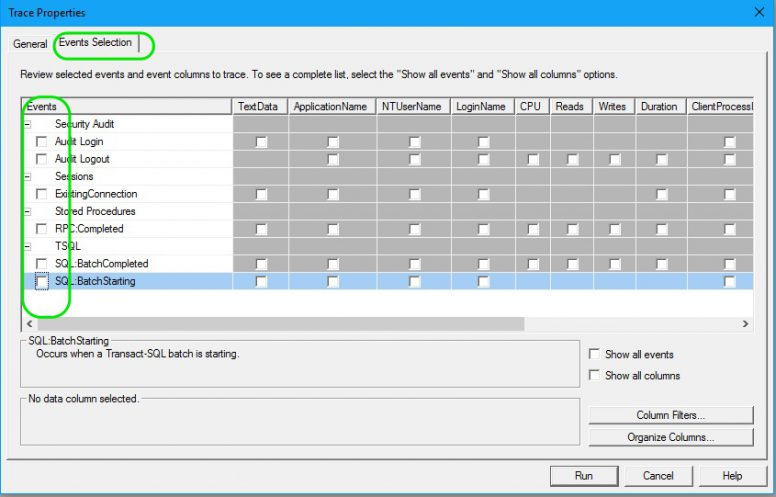Check CPU for Audit Logout row
The width and height of the screenshot is (776, 497).
click(x=533, y=159)
